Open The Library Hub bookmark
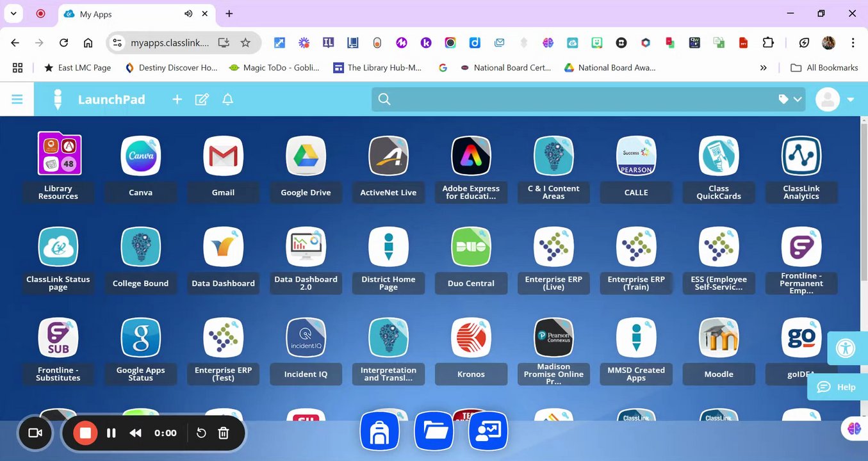This screenshot has height=461, width=868. pyautogui.click(x=378, y=67)
